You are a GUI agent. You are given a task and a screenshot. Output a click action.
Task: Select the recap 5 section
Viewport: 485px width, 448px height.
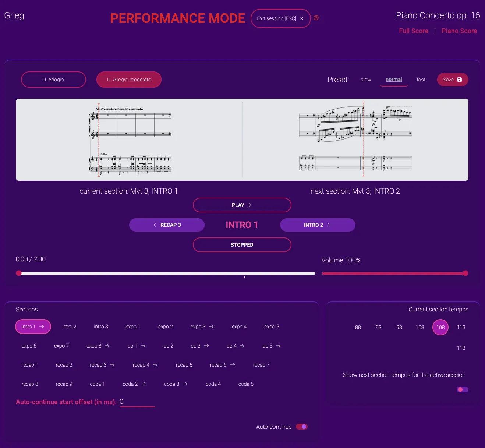(x=184, y=365)
